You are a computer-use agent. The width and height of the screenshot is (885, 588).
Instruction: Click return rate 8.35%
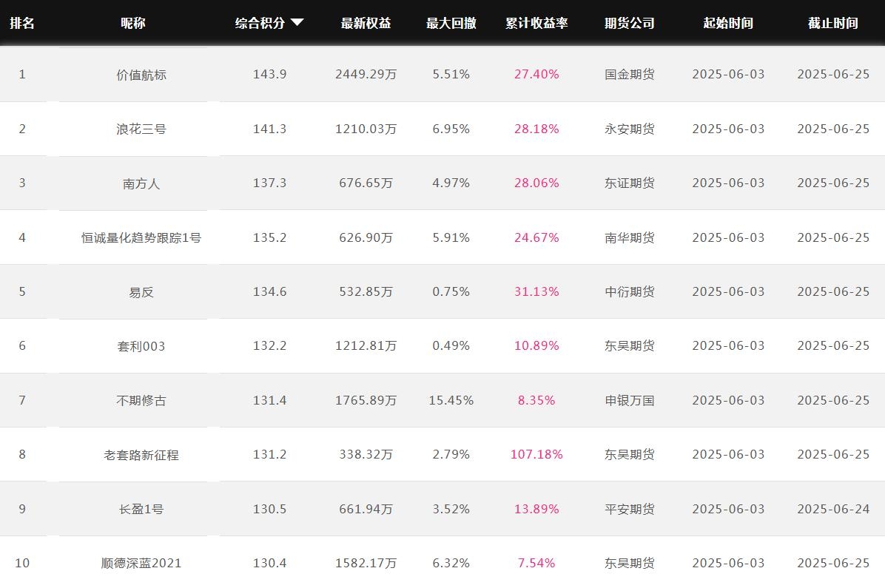click(x=536, y=401)
